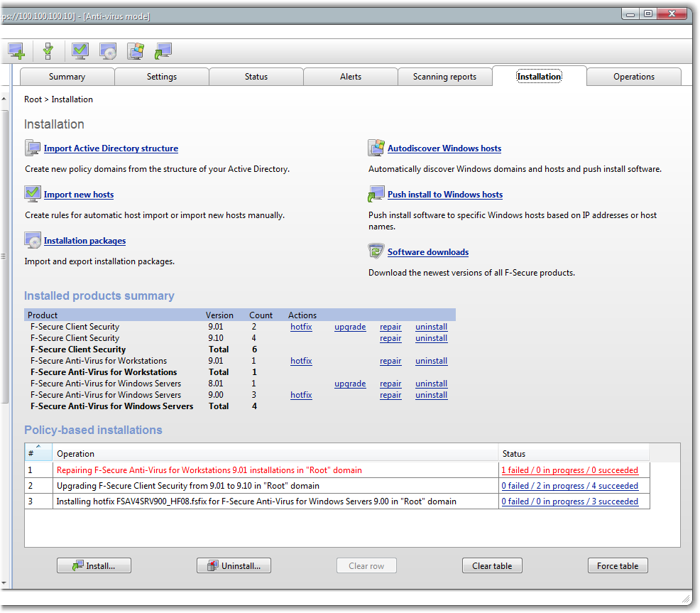This screenshot has height=613, width=700.
Task: Click uninstall for Anti-Virus for Workstations 9.01
Action: pyautogui.click(x=431, y=361)
